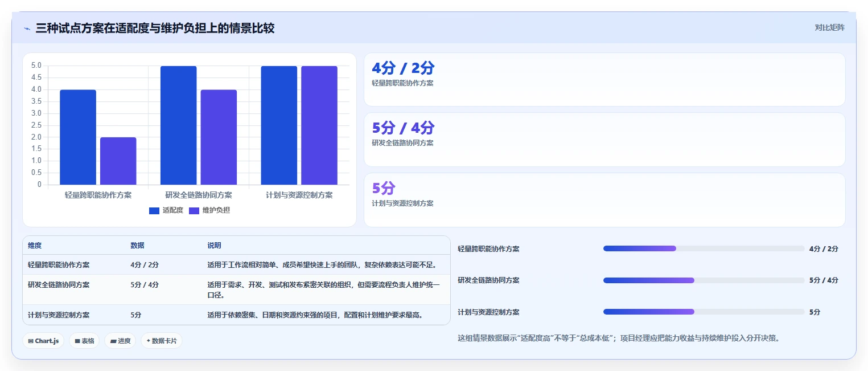Click the progress label 研发全链路协同方案
868x371 pixels.
coord(489,280)
